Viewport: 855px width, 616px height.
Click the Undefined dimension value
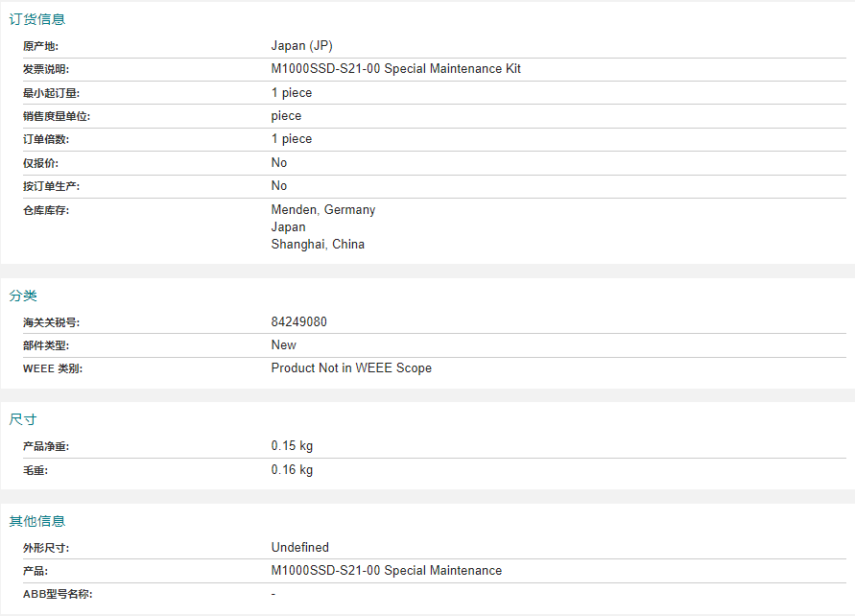tap(300, 547)
